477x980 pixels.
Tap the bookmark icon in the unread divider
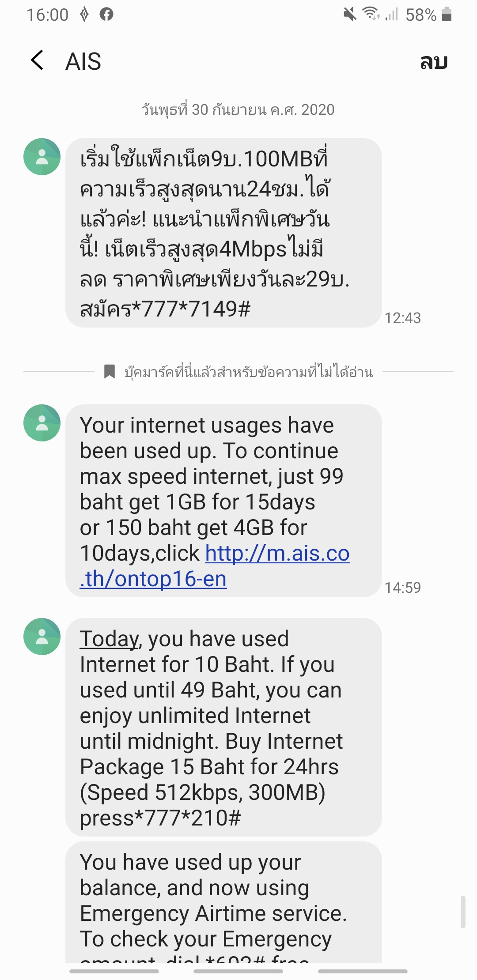coord(109,371)
